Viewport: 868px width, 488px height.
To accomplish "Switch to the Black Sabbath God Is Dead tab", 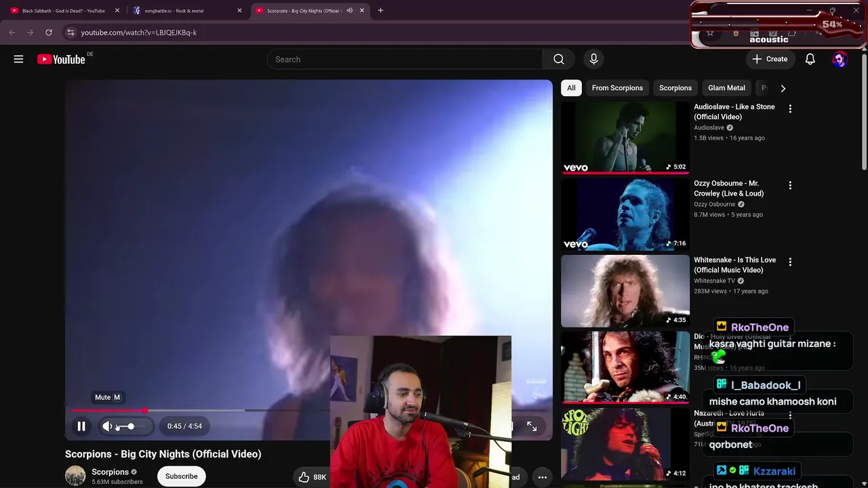I will (x=64, y=11).
